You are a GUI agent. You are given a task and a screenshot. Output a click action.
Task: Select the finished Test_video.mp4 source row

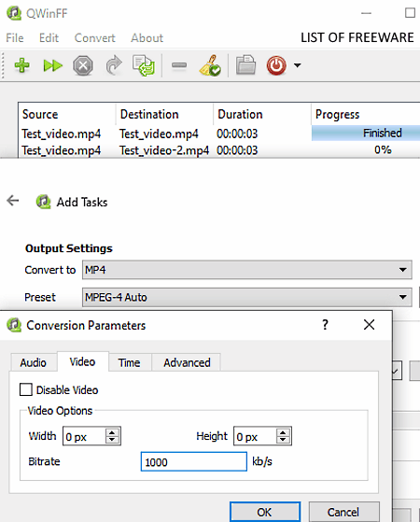click(x=62, y=134)
